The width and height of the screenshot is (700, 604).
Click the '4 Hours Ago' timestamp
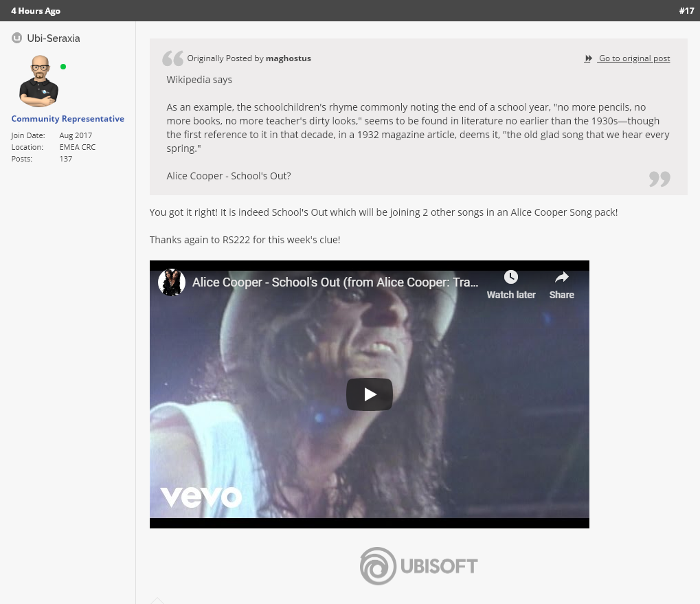[x=36, y=11]
